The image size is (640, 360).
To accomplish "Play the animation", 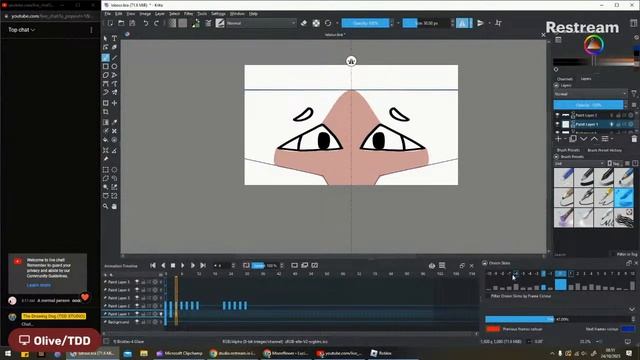I will click(182, 265).
